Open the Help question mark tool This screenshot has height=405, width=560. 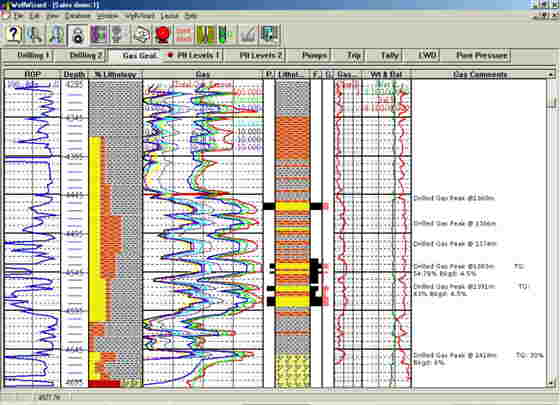tap(13, 34)
